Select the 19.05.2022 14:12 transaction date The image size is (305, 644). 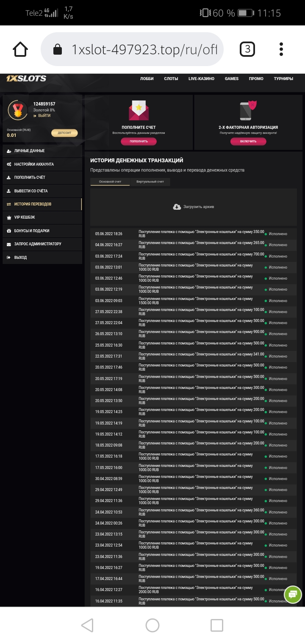point(109,434)
